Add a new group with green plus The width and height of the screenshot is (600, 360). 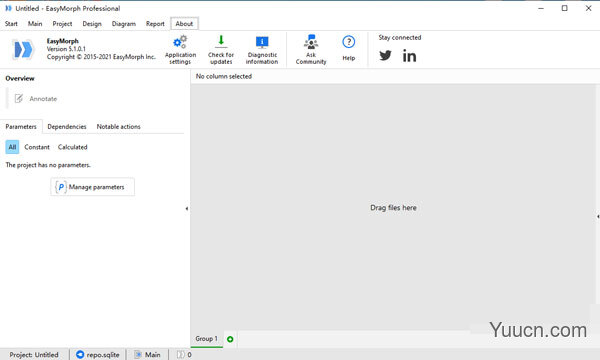coord(230,339)
